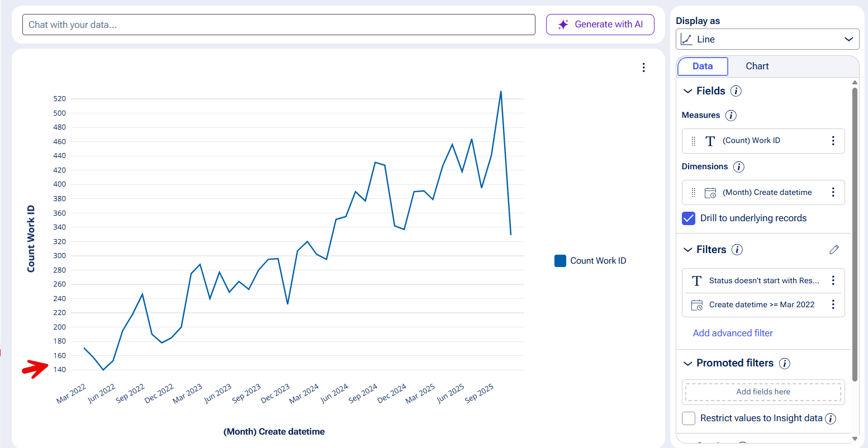Open the Display as Line dropdown

pos(767,39)
